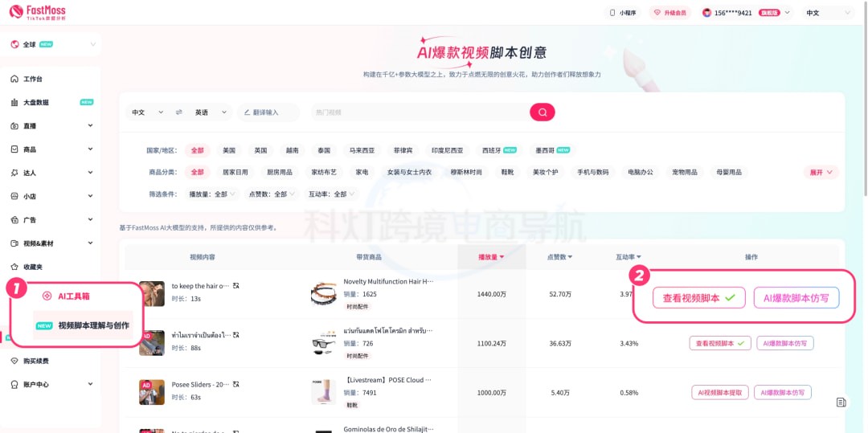Image resolution: width=868 pixels, height=433 pixels.
Task: Select the 印度尼西亚 country filter
Action: (x=448, y=150)
